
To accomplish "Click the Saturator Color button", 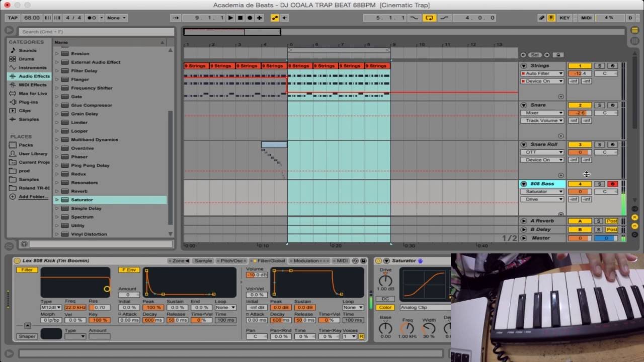I will click(x=385, y=308).
